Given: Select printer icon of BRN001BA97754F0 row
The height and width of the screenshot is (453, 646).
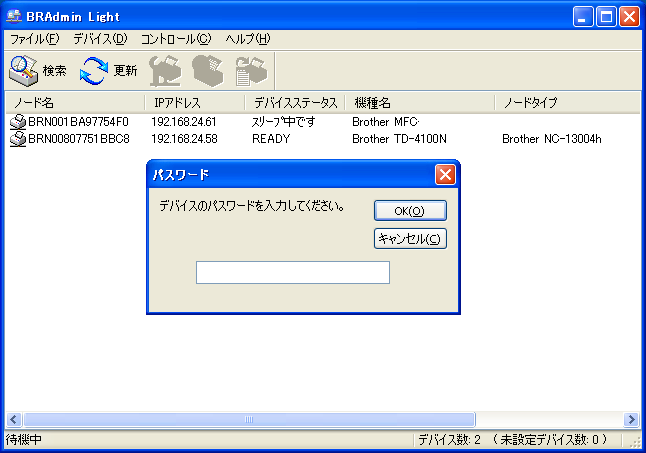Looking at the screenshot, I should point(18,122).
